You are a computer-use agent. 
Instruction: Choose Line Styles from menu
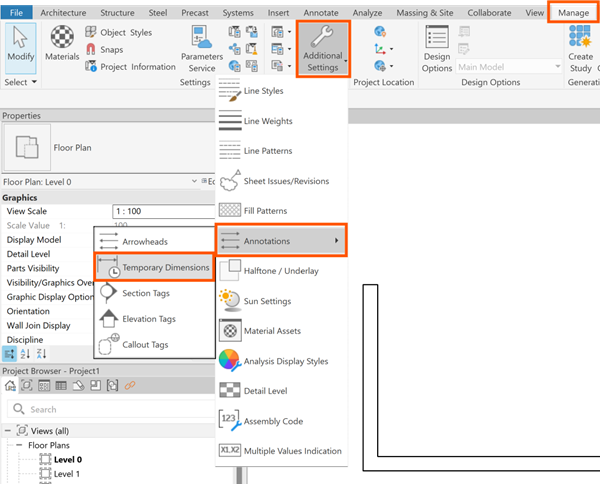(x=281, y=91)
